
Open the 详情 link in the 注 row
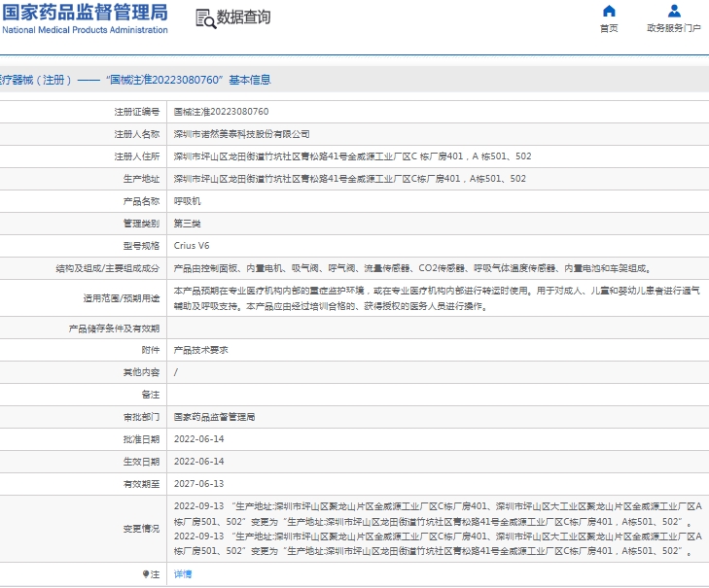(x=183, y=574)
